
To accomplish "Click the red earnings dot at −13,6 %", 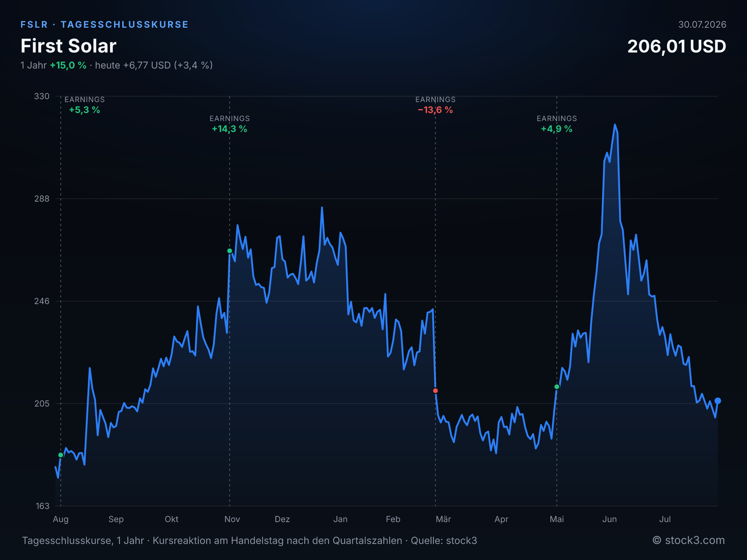I will point(436,391).
